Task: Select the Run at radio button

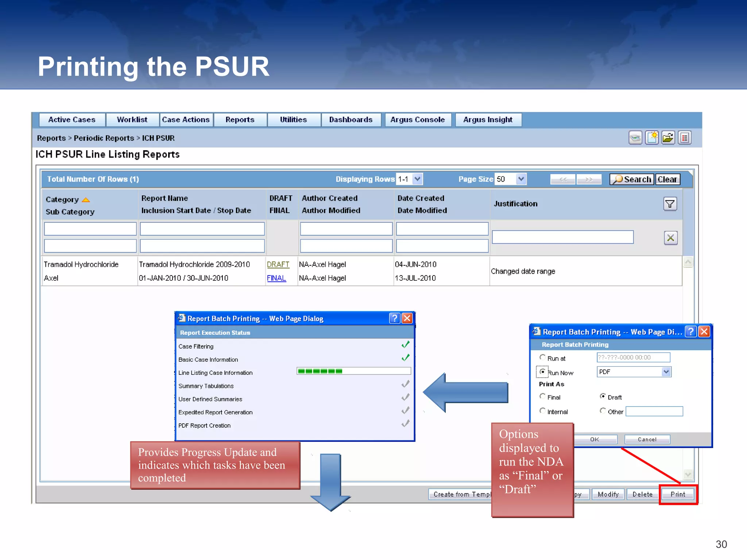Action: click(x=542, y=357)
